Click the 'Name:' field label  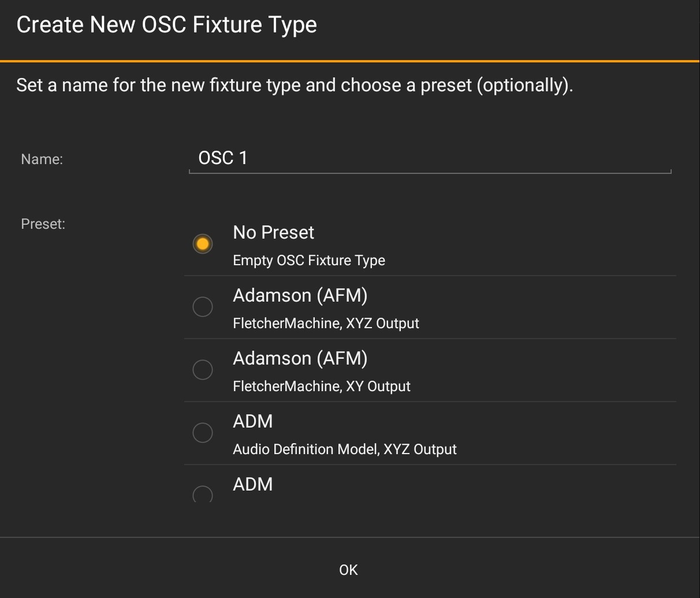click(x=42, y=159)
